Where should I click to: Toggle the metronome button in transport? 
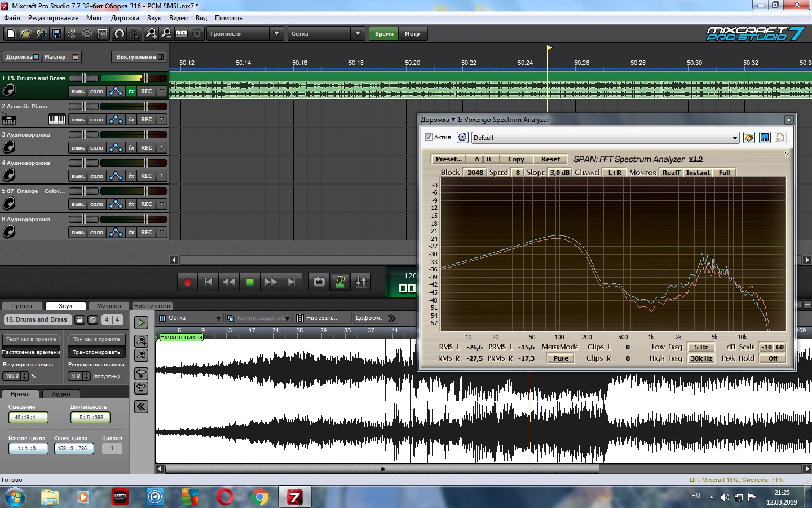(340, 282)
